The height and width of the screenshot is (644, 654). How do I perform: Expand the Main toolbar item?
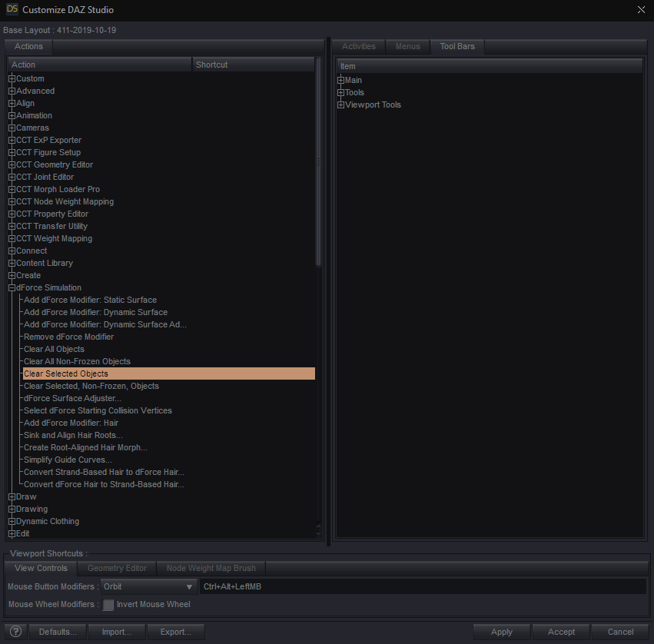point(340,80)
